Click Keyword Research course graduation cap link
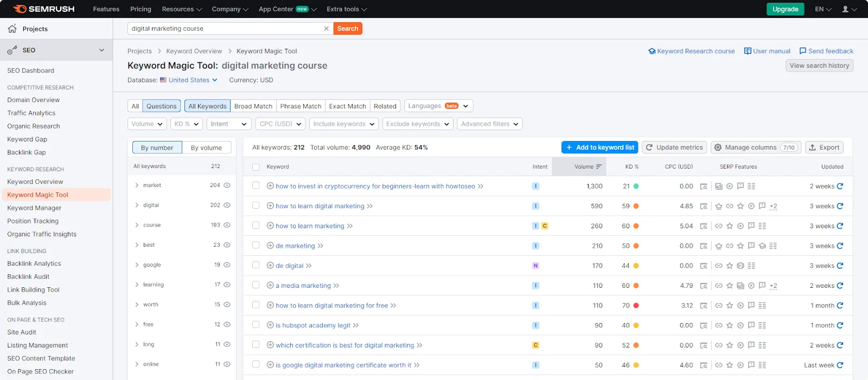The height and width of the screenshot is (380, 868). (692, 51)
